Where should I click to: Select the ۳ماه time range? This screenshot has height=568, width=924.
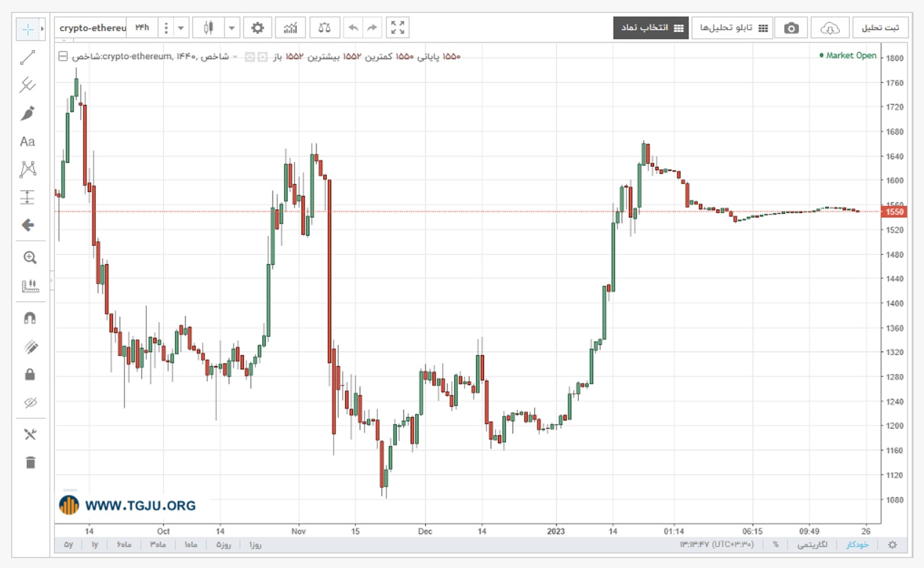(158, 545)
